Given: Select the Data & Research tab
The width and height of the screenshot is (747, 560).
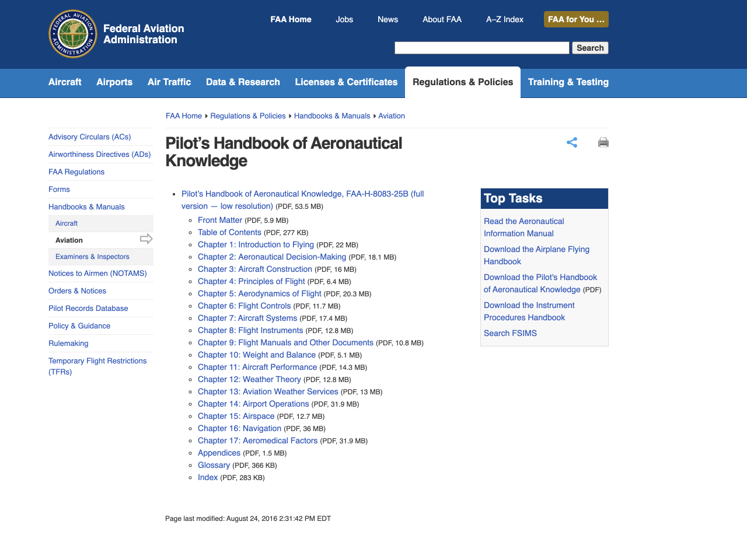Looking at the screenshot, I should pos(243,82).
